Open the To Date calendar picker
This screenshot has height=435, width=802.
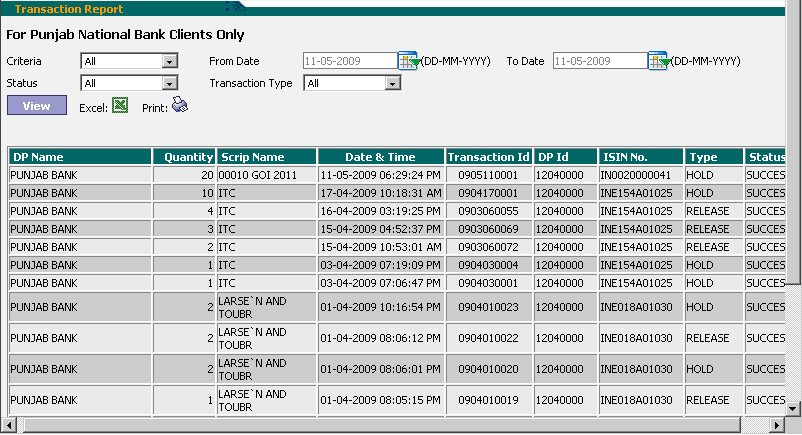coord(659,61)
